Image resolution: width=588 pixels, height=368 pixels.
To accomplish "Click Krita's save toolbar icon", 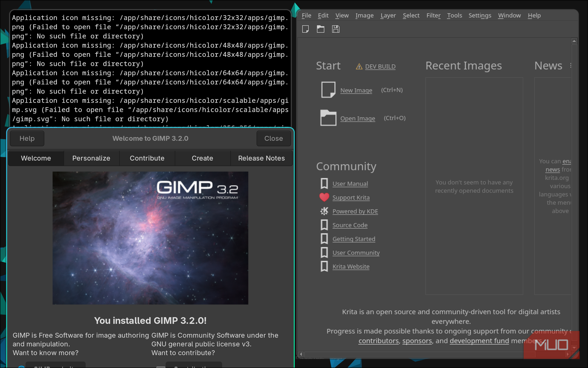I will [x=336, y=29].
